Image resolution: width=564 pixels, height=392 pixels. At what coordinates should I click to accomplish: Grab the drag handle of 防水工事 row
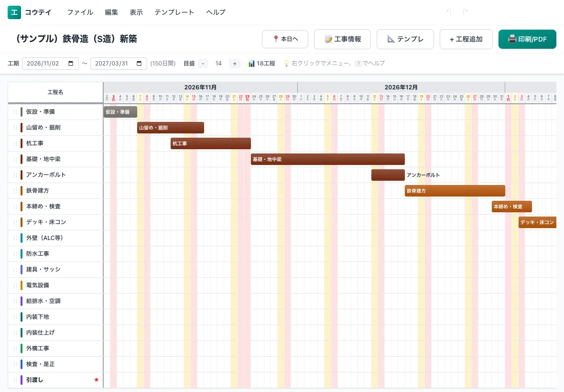click(x=15, y=254)
